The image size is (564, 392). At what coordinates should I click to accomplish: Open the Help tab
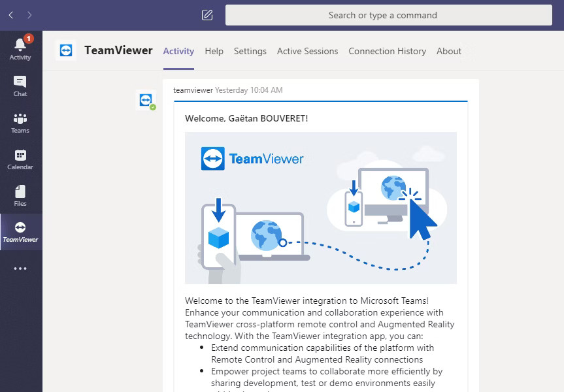214,51
